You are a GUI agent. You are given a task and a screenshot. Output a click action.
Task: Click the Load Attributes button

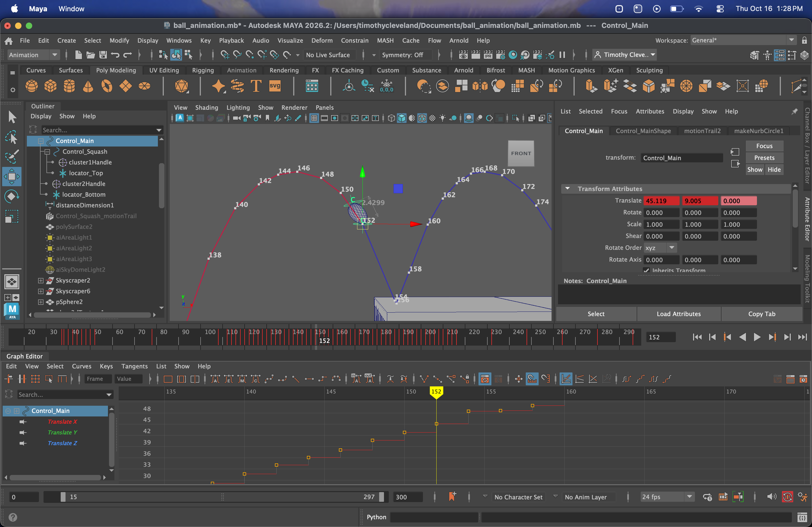[678, 314]
